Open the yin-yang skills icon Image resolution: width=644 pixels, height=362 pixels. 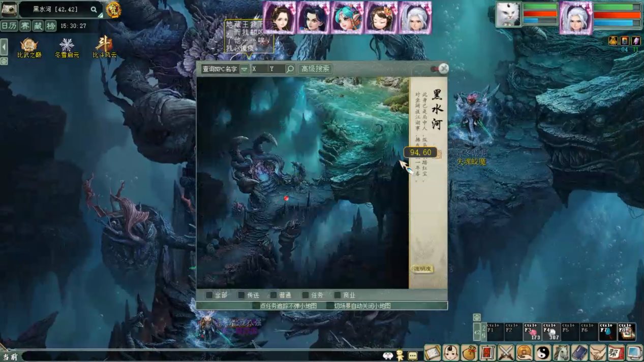[x=542, y=352]
